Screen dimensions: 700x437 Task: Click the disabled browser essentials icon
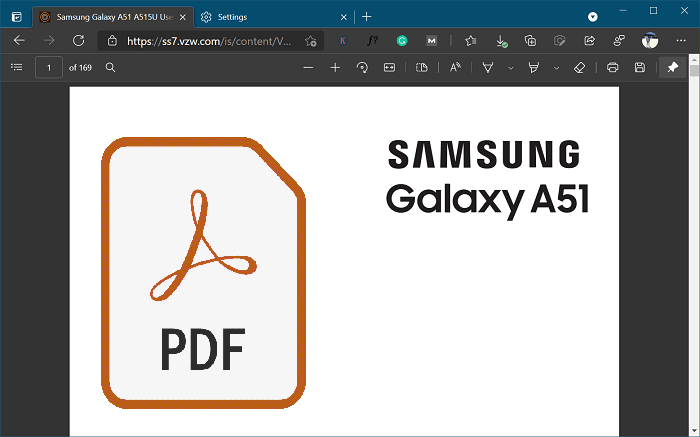559,41
